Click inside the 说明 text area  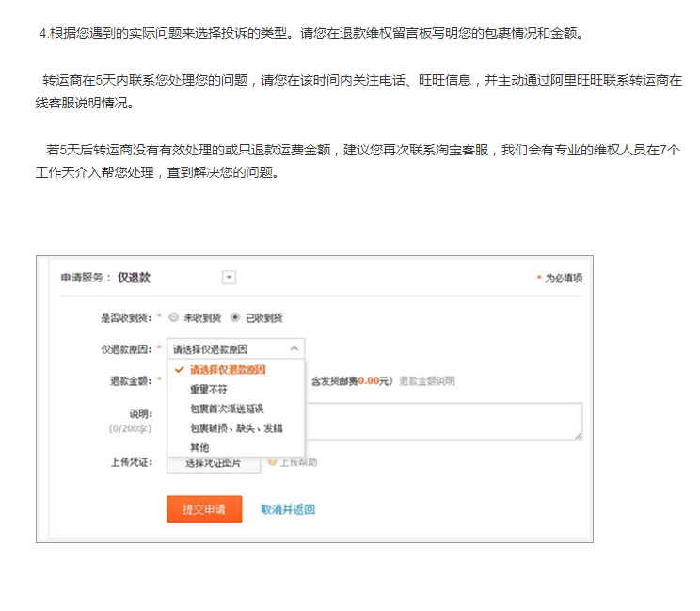pyautogui.click(x=443, y=421)
